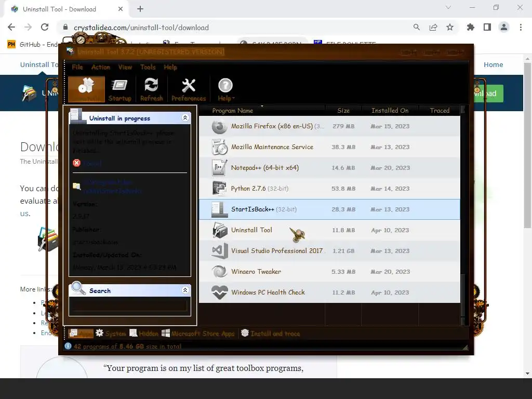Switch to the Microsoft Store Apps tab
The width and height of the screenshot is (532, 399).
point(198,334)
